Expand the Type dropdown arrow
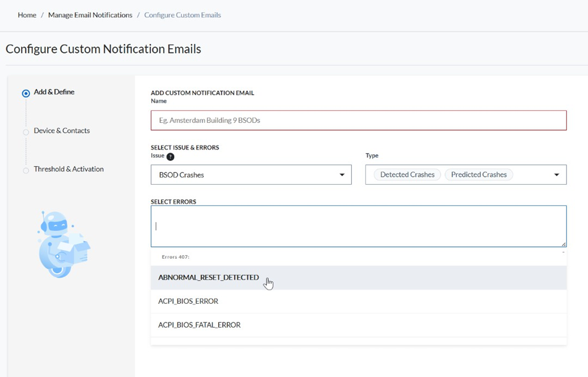588x377 pixels. 556,175
